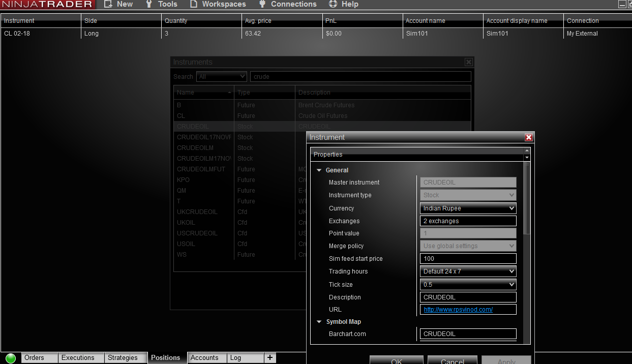Switch to the Orders tab

click(39, 358)
